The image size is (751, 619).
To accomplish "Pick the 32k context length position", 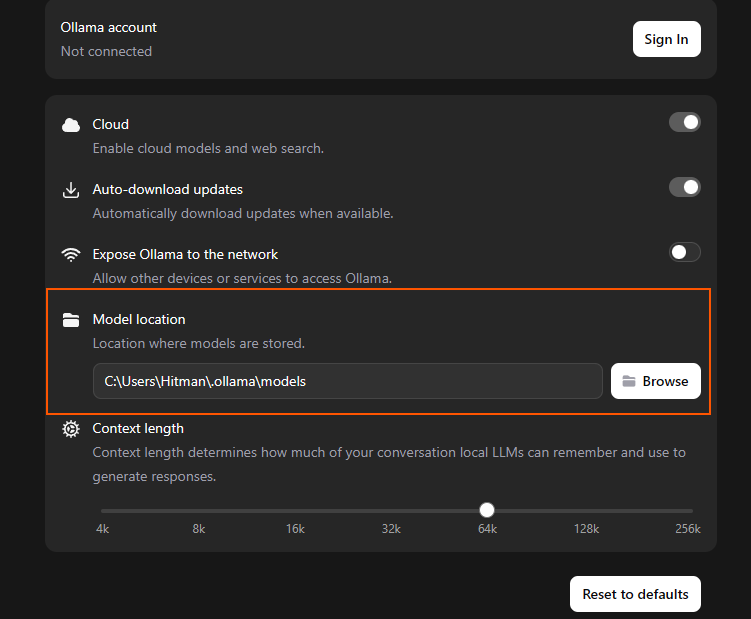I will 391,510.
